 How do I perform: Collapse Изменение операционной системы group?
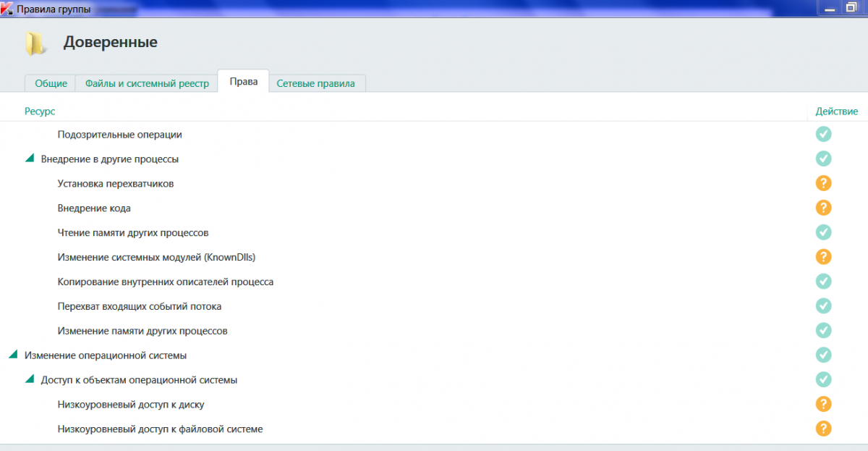(x=13, y=355)
